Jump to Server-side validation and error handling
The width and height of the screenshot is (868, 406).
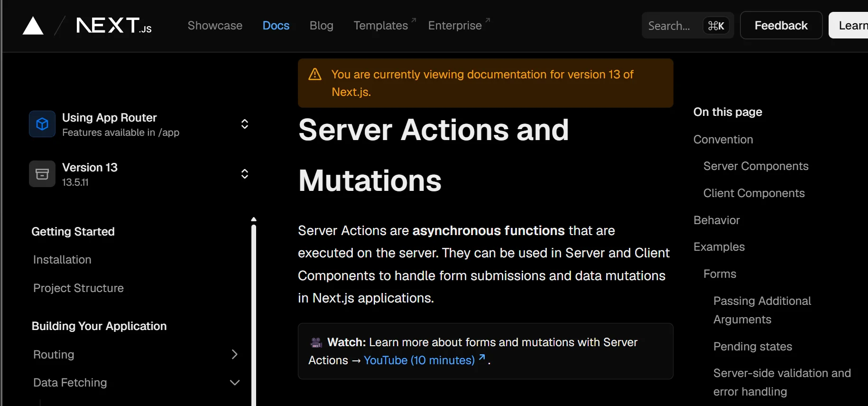(782, 382)
